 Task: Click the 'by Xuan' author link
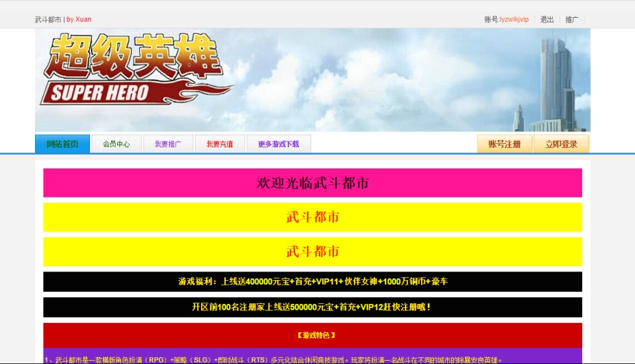click(79, 20)
